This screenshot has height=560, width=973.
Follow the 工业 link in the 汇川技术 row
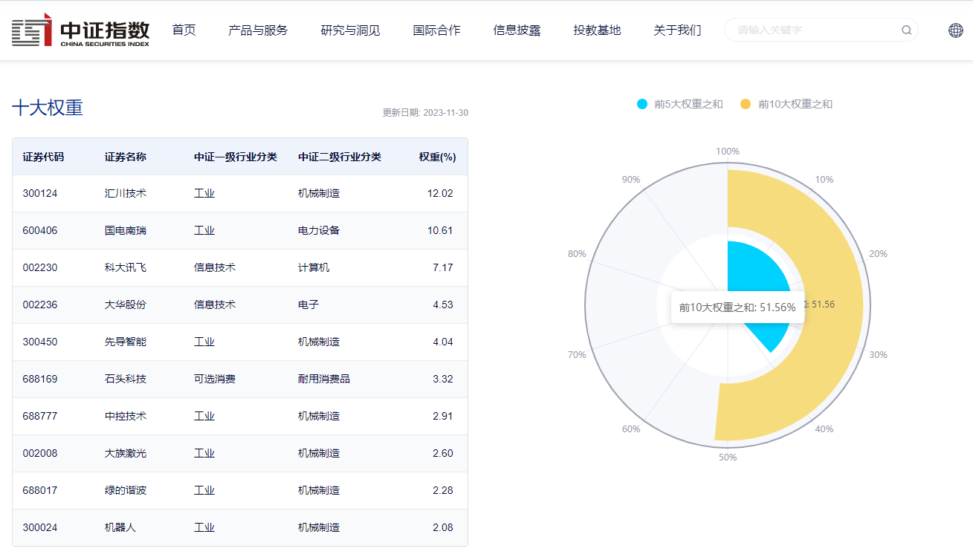[204, 193]
